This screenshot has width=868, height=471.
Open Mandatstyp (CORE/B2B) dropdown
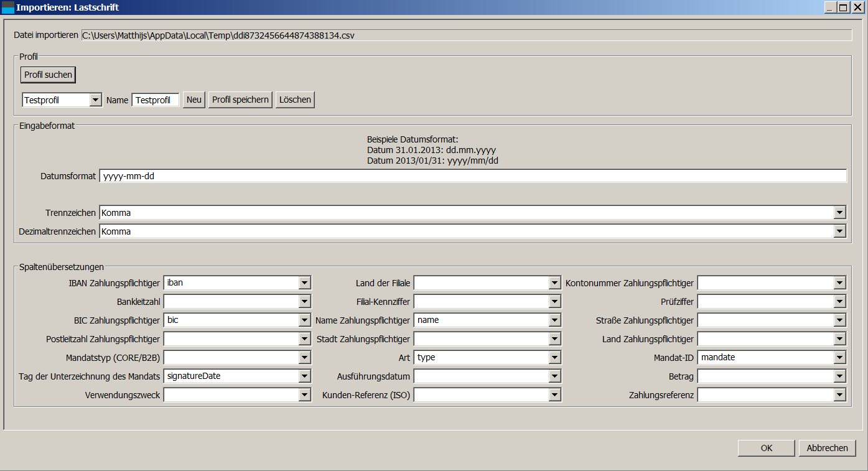[237, 358]
